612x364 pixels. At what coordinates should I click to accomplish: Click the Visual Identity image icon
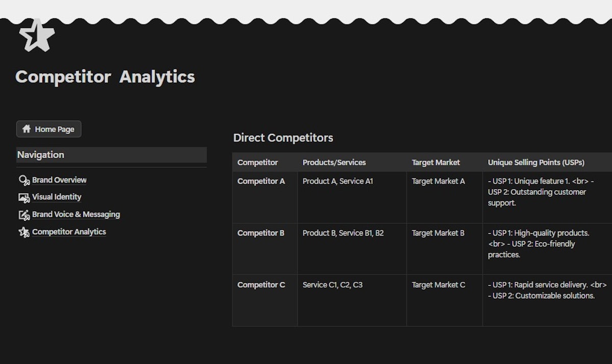24,197
